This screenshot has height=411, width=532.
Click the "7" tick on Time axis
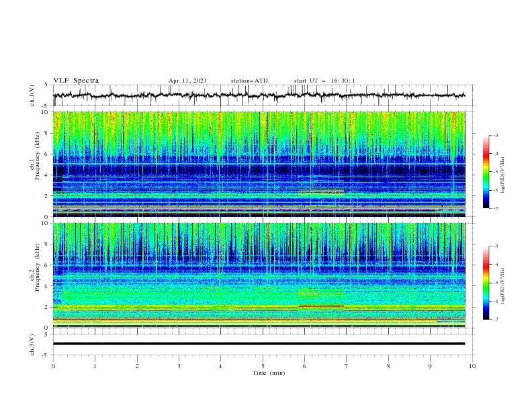coord(347,366)
